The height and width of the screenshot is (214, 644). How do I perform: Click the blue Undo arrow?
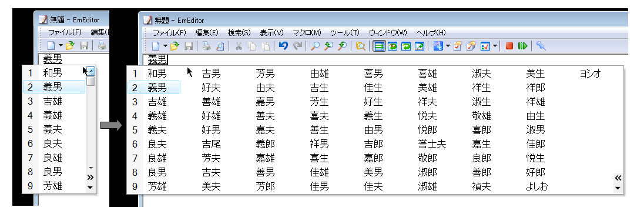coord(283,46)
